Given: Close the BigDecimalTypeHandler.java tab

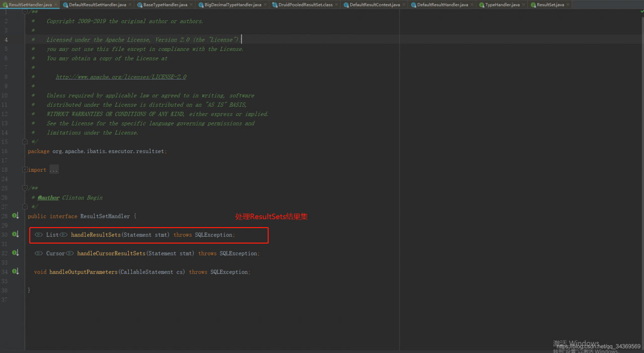Looking at the screenshot, I should [266, 5].
